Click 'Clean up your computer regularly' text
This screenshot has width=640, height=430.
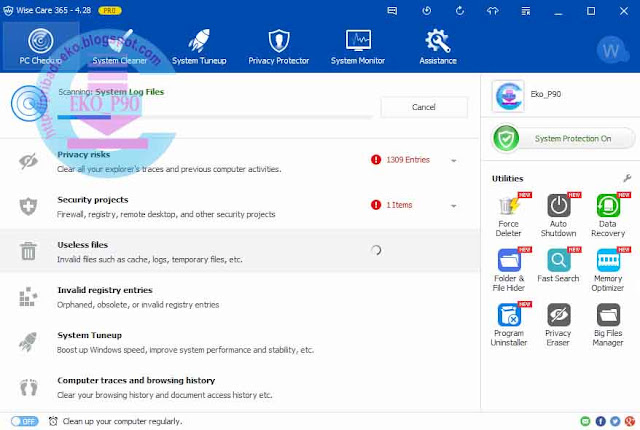click(122, 421)
